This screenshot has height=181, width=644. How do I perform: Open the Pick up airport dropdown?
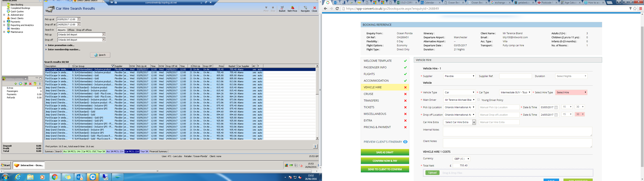tap(104, 35)
